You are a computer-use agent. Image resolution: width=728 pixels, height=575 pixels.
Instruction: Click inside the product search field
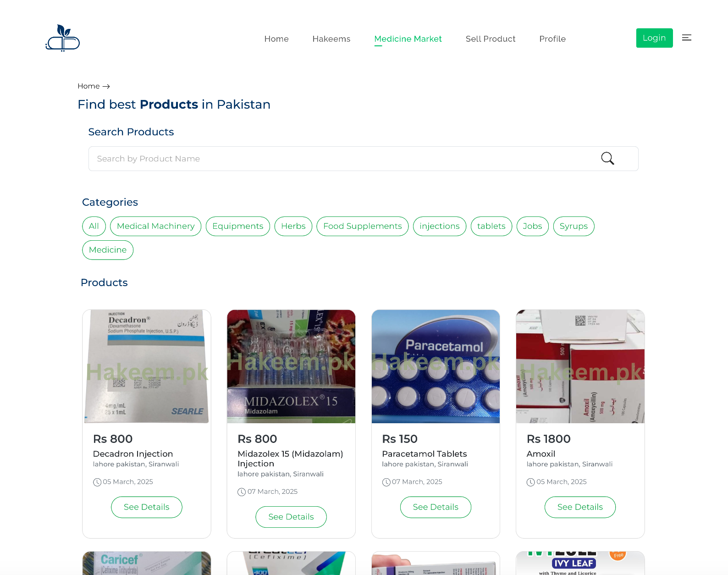[321, 159]
